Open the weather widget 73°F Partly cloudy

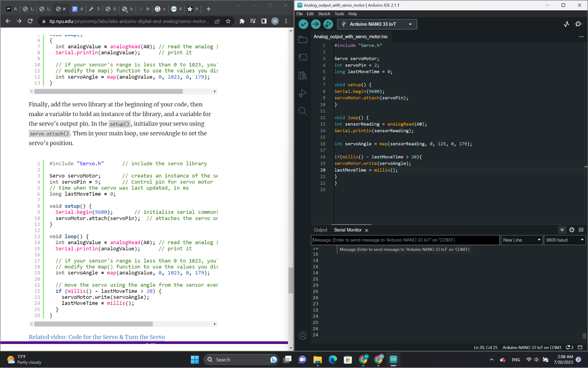tap(24, 360)
